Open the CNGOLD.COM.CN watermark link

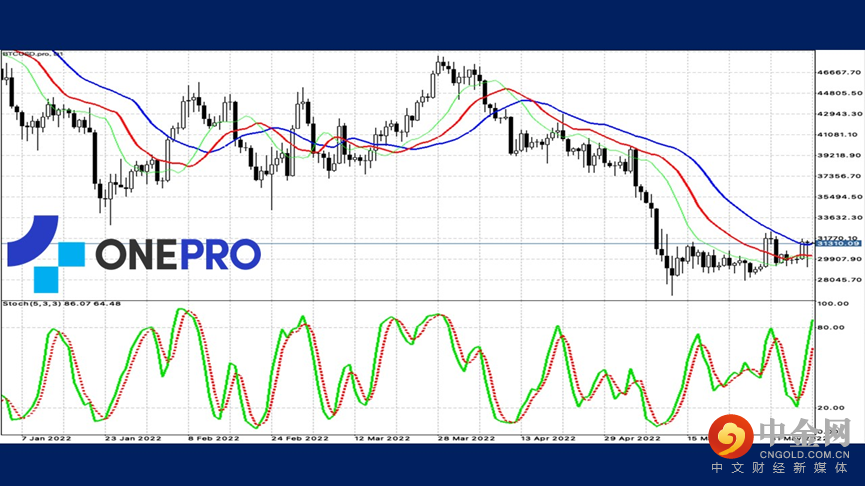[x=804, y=455]
